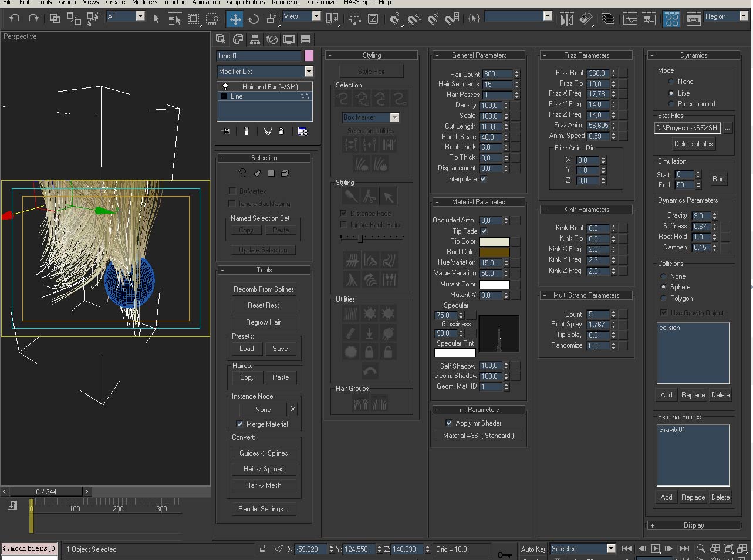
Task: Open the Region render type dropdown
Action: coord(744,16)
